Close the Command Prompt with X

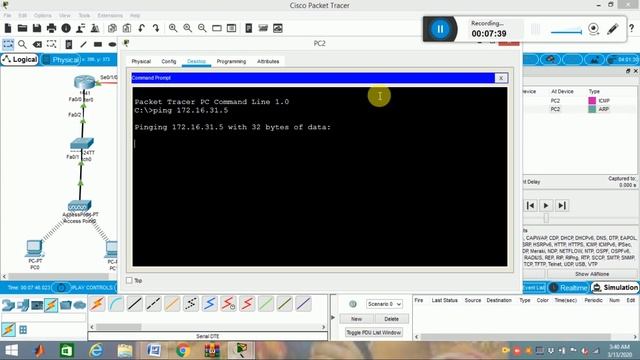click(x=501, y=78)
